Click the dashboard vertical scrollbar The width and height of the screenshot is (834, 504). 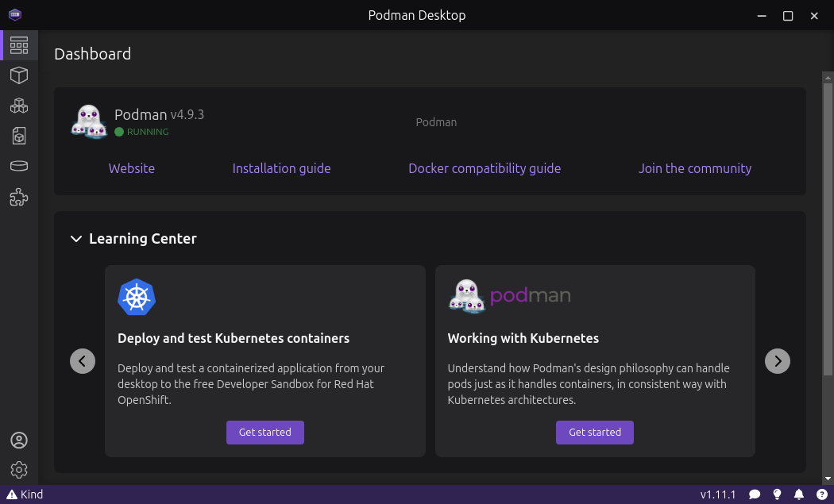pyautogui.click(x=828, y=270)
